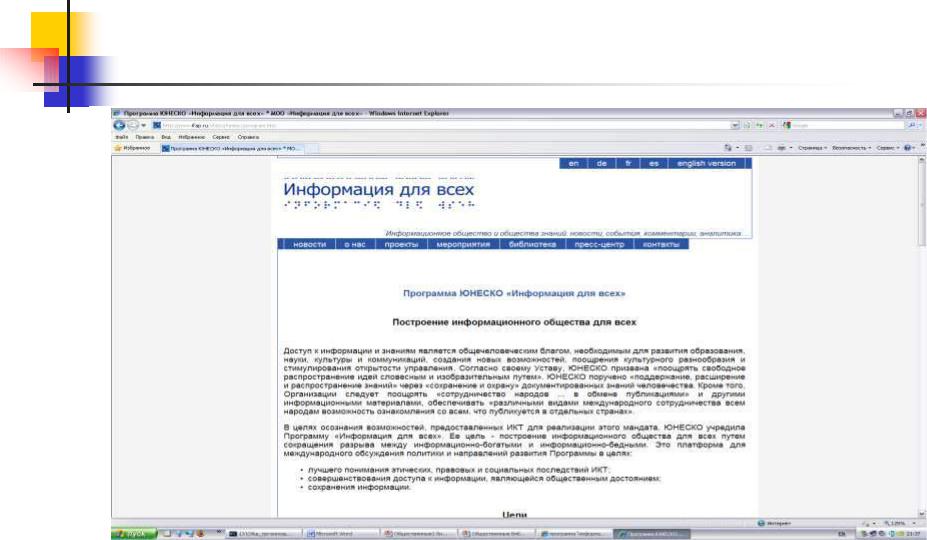
Task: Open Избранное favorites star button
Action: [132, 148]
